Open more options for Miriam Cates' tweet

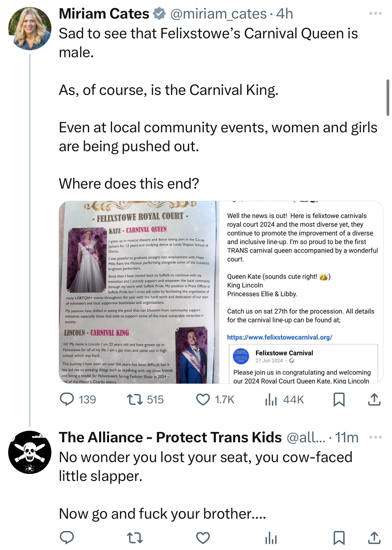click(x=376, y=13)
